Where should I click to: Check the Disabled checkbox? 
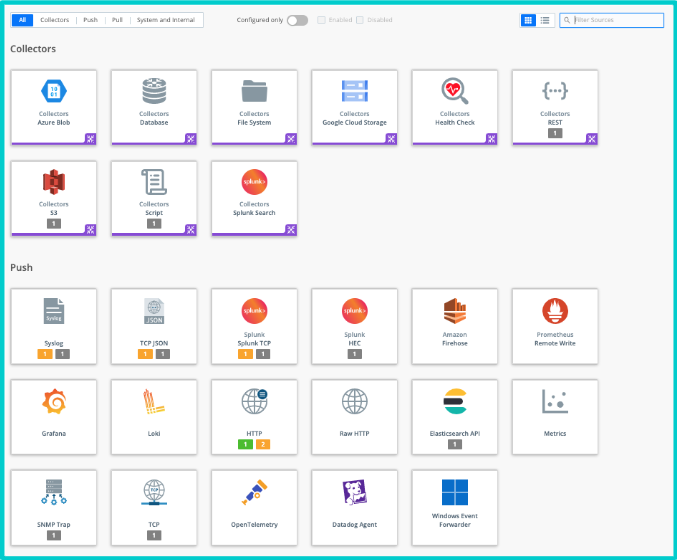click(x=360, y=20)
